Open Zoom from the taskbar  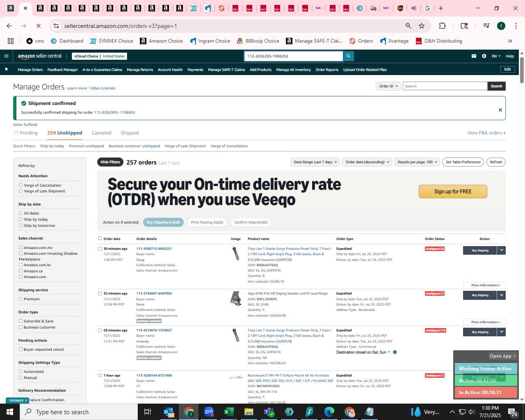pyautogui.click(x=209, y=412)
